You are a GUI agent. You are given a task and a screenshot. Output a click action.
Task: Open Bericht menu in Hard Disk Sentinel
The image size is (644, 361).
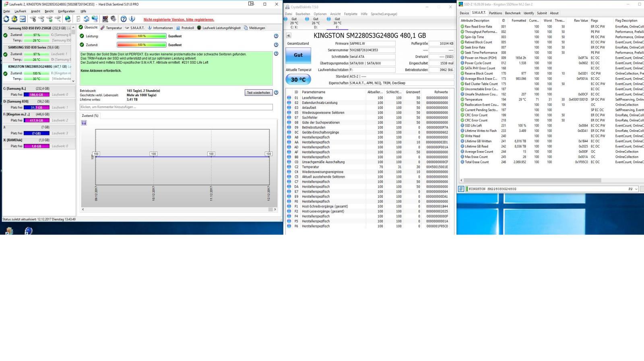pyautogui.click(x=49, y=11)
